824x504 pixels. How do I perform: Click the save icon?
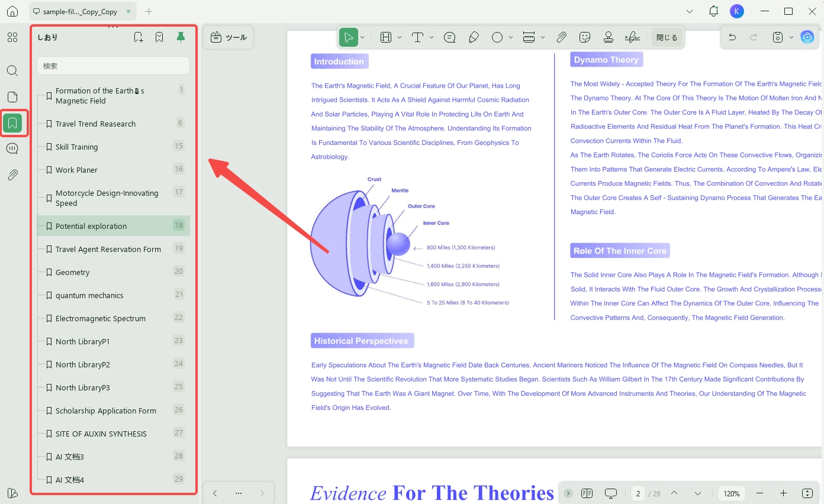(x=778, y=37)
